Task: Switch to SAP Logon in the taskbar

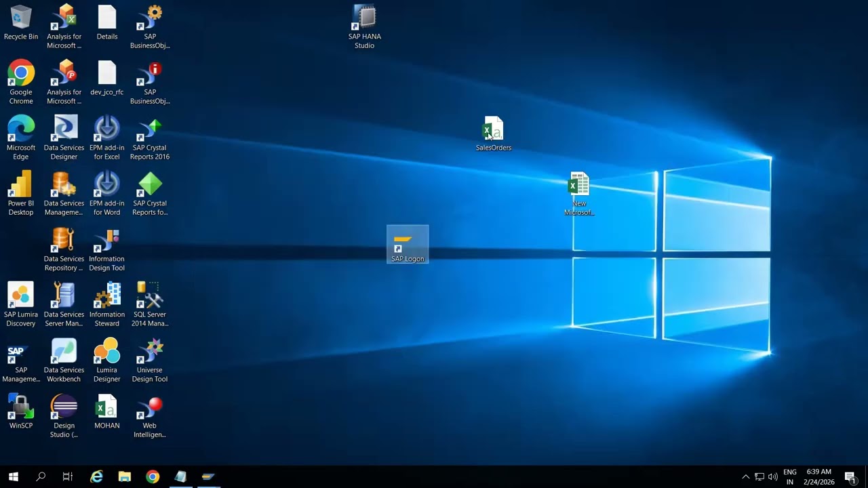Action: coord(208,476)
